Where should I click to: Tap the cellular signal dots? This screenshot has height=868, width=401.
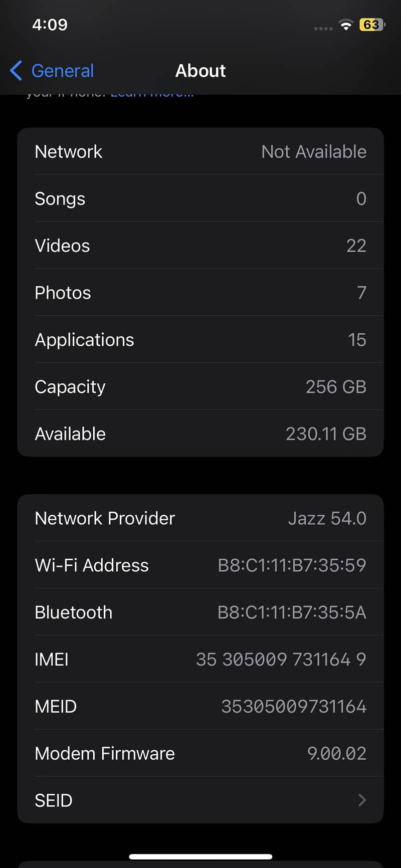[x=323, y=29]
